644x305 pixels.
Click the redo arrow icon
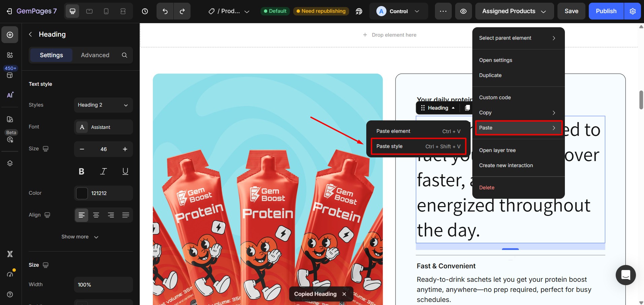tap(182, 11)
